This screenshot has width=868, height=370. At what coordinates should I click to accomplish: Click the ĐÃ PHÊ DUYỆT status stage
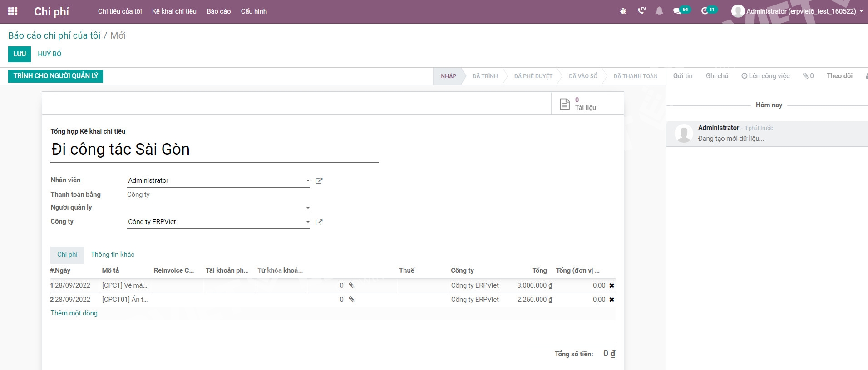click(x=533, y=76)
